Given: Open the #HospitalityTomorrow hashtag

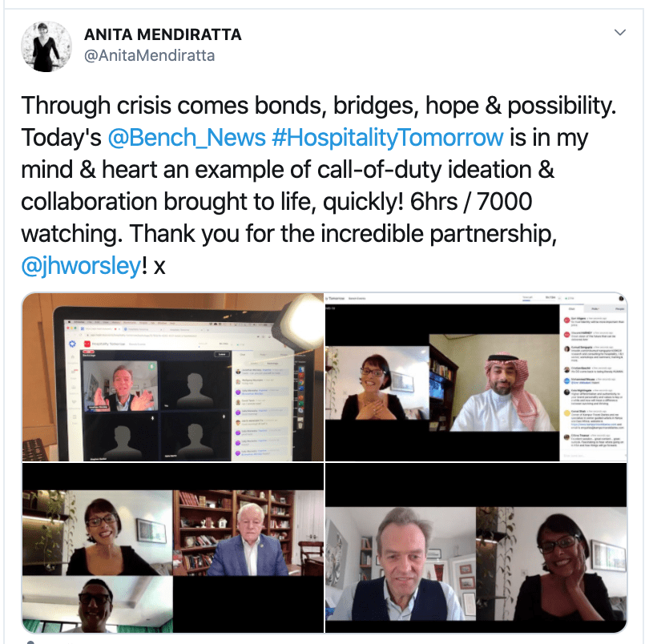Looking at the screenshot, I should click(388, 138).
